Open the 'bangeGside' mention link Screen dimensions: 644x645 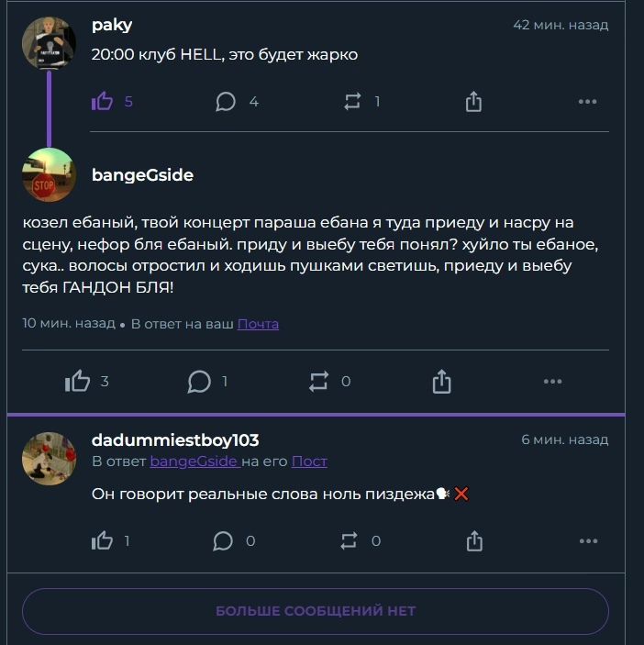tap(193, 462)
